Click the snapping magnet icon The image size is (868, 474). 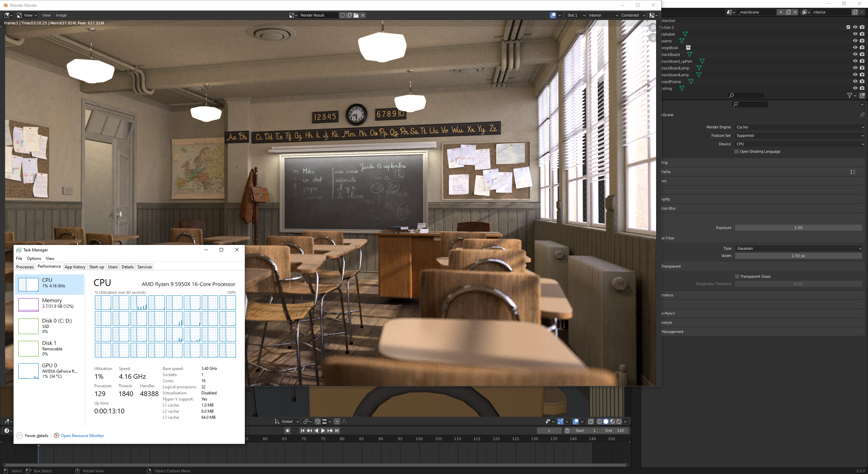318,421
